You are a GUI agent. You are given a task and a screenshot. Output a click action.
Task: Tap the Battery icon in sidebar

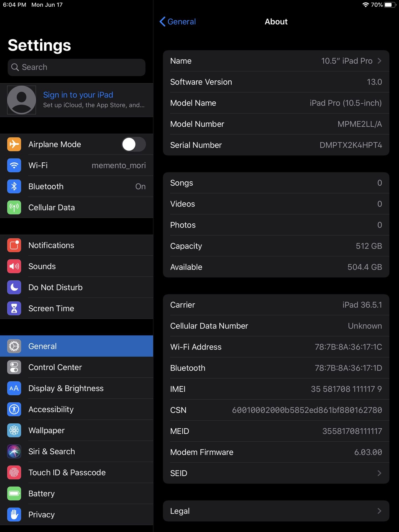[14, 493]
